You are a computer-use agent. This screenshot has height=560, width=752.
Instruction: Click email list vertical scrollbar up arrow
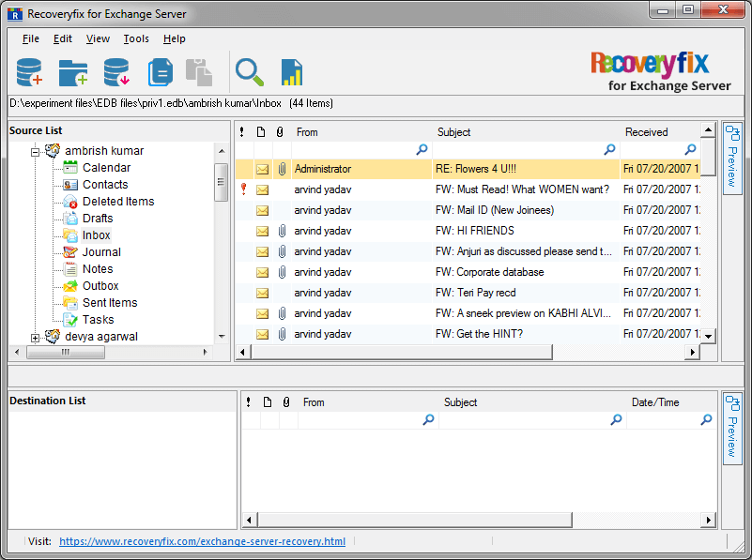tap(709, 129)
